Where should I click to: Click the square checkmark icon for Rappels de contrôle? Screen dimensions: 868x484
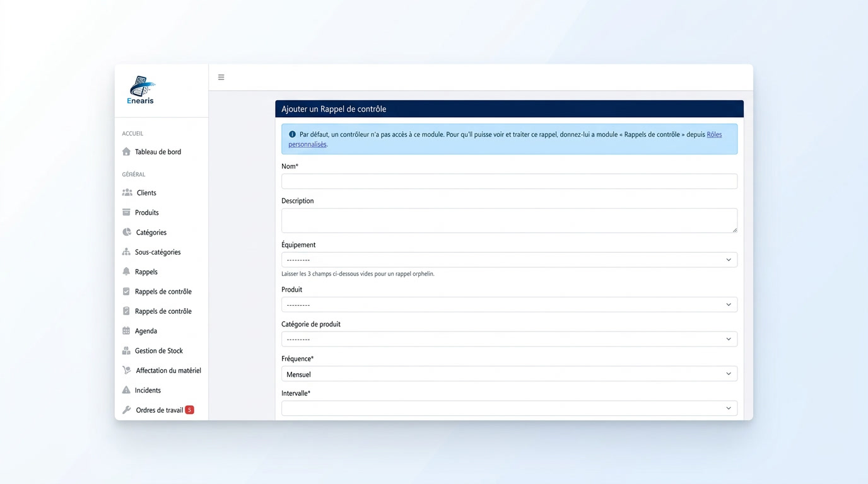point(126,291)
